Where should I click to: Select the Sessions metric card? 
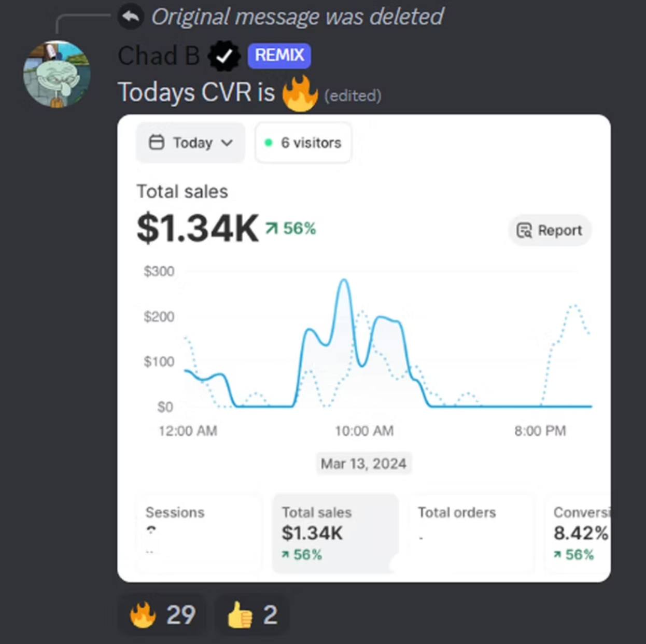coord(199,533)
